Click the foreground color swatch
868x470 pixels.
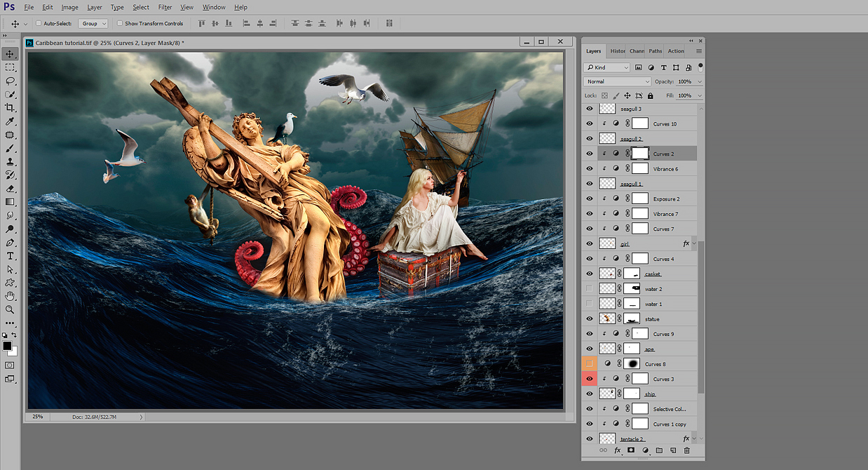[x=7, y=347]
